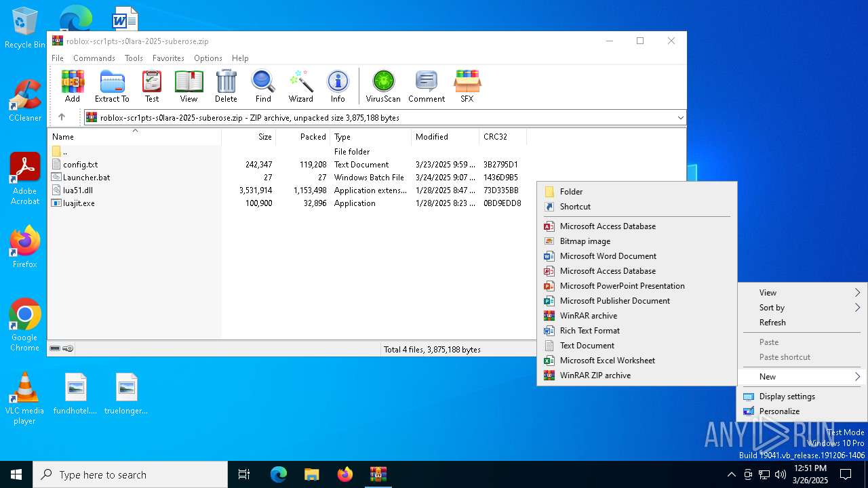
Task: Choose Personalize from context menu
Action: [802, 411]
